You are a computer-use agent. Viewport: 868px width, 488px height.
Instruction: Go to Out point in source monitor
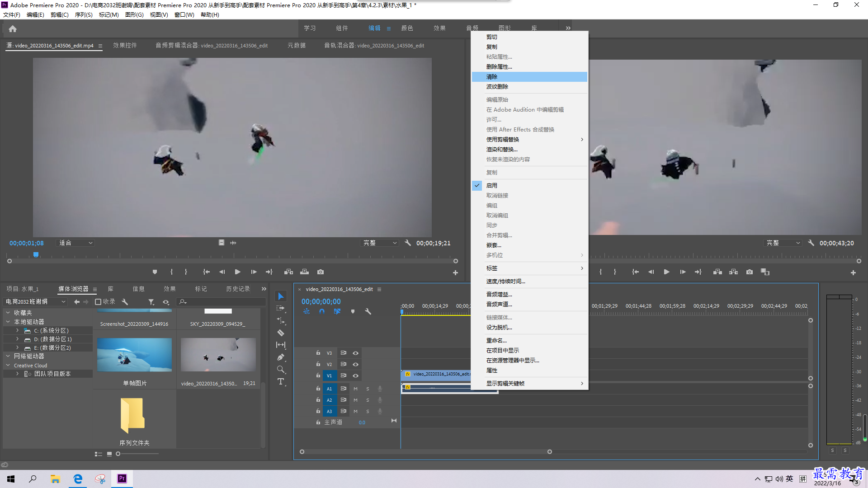(269, 272)
